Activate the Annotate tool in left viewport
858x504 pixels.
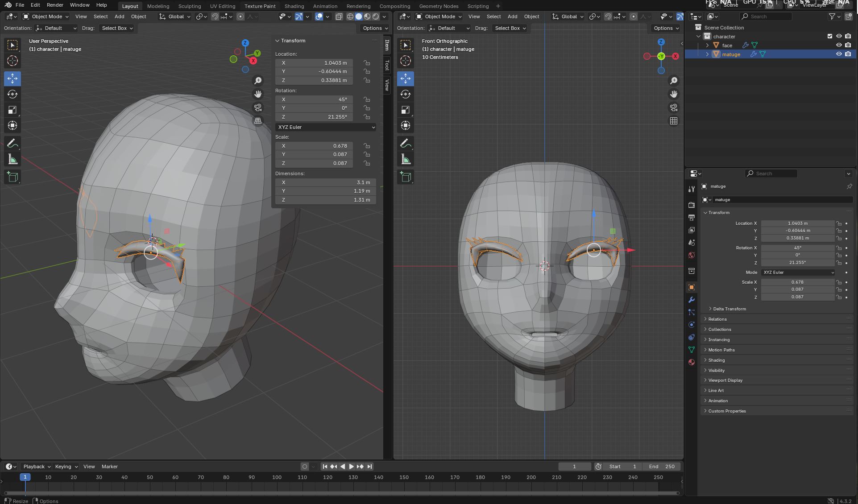12,143
